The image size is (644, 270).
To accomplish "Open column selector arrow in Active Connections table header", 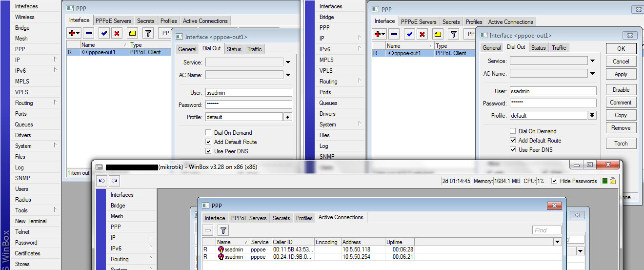I will (557, 242).
